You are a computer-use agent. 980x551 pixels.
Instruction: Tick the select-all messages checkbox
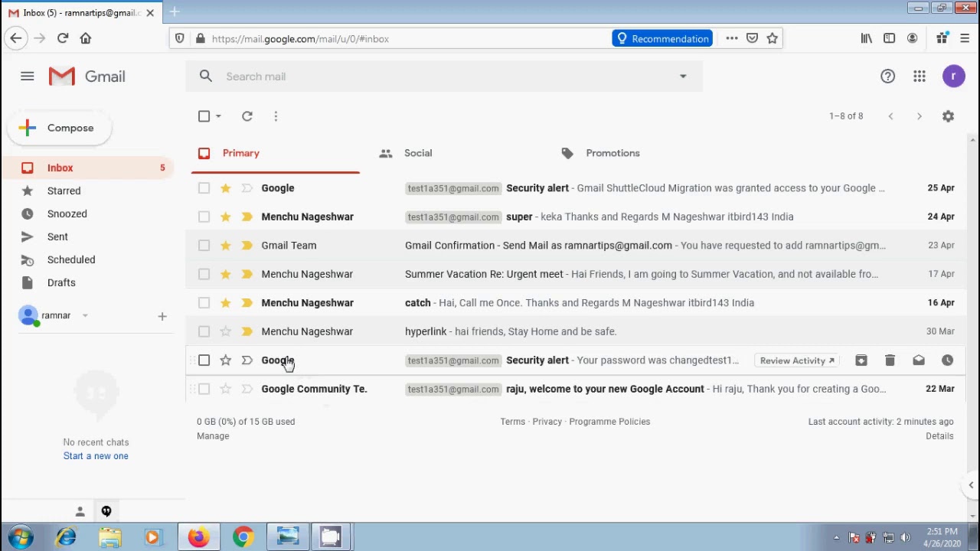coord(204,116)
